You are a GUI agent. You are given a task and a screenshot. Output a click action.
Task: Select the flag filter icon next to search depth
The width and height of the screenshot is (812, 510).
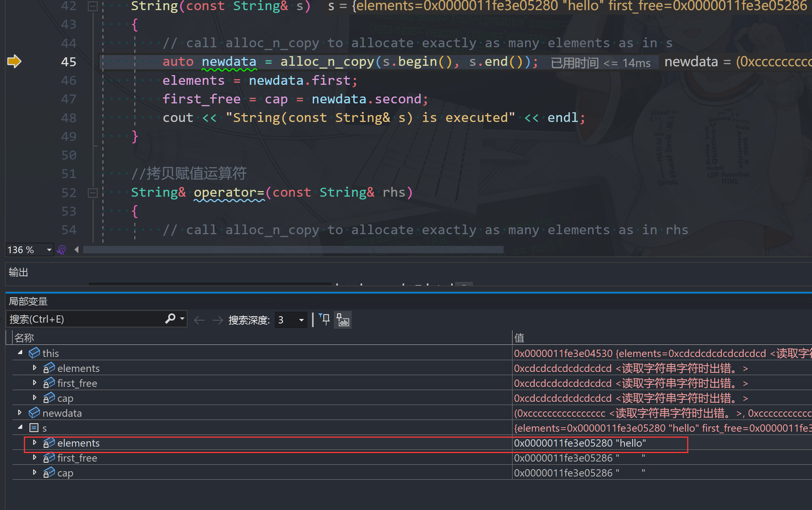(324, 320)
